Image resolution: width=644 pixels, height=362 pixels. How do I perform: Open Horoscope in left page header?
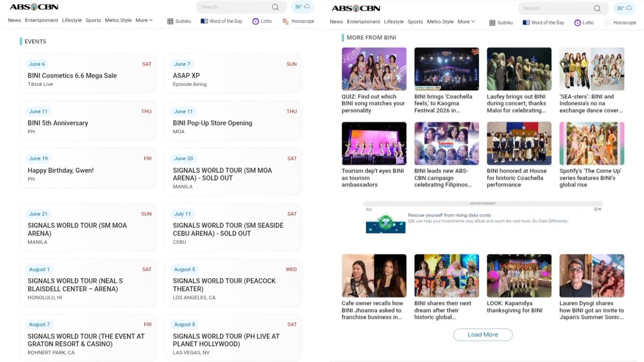(299, 21)
